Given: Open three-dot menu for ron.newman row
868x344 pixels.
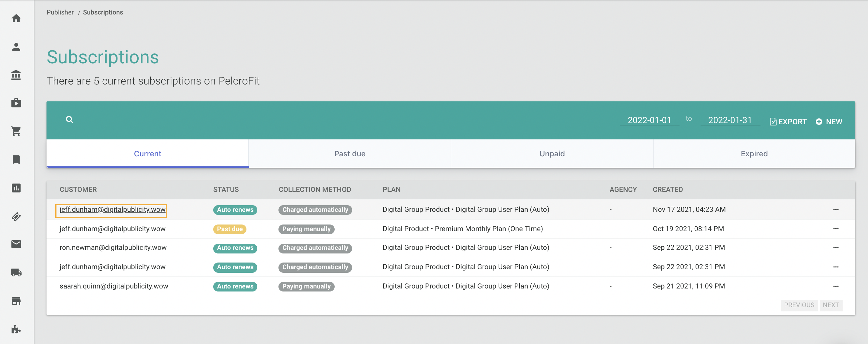Looking at the screenshot, I should point(836,247).
